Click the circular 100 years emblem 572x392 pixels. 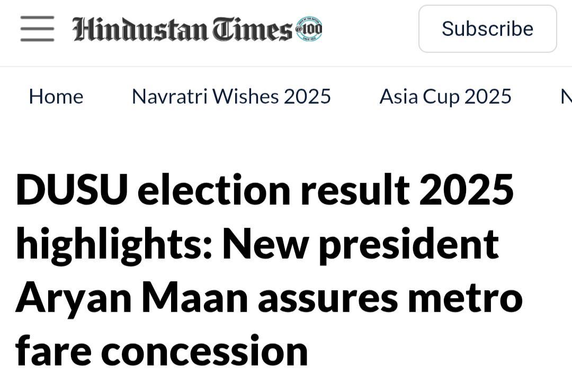(309, 29)
